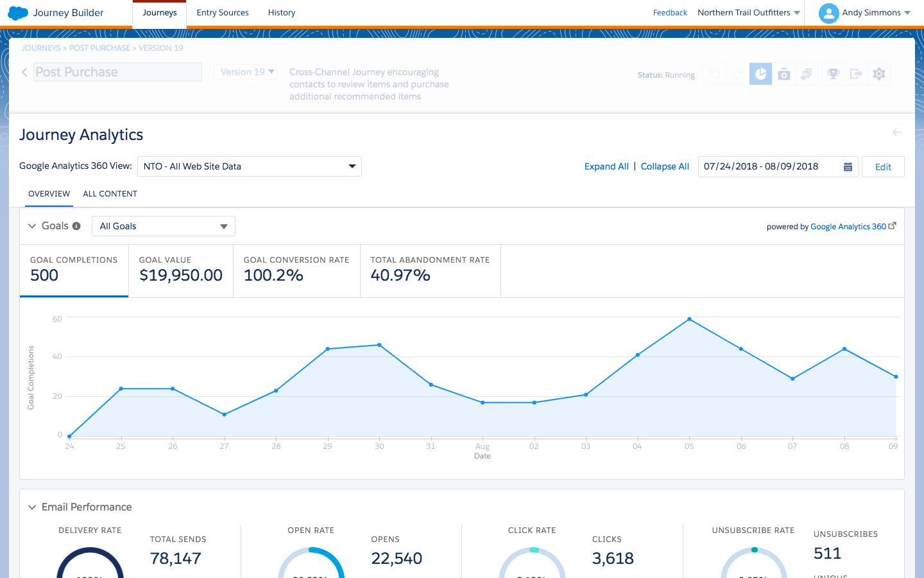Click the POST PURCHASE breadcrumb link
This screenshot has height=578, width=924.
click(x=99, y=48)
